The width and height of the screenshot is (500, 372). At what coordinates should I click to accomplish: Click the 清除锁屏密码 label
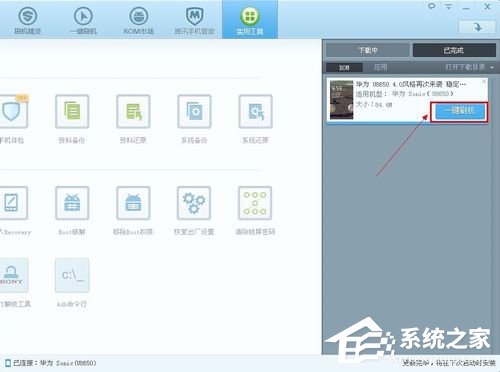(255, 232)
